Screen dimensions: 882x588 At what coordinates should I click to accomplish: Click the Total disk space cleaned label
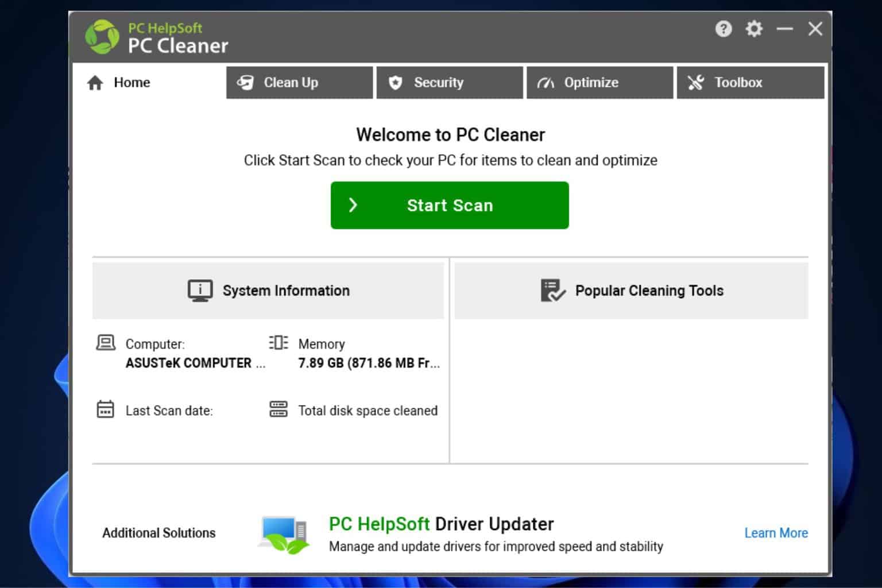[368, 411]
